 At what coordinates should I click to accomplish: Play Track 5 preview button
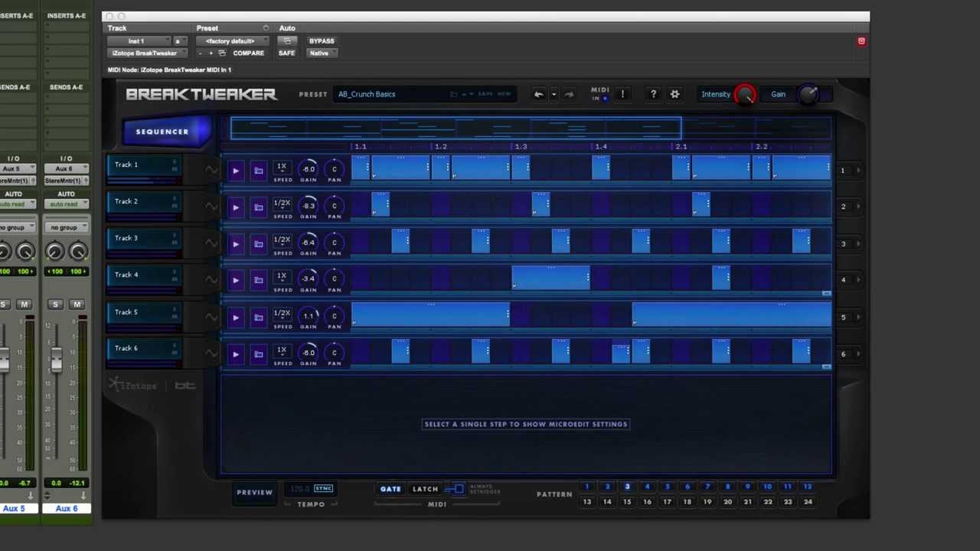[236, 317]
